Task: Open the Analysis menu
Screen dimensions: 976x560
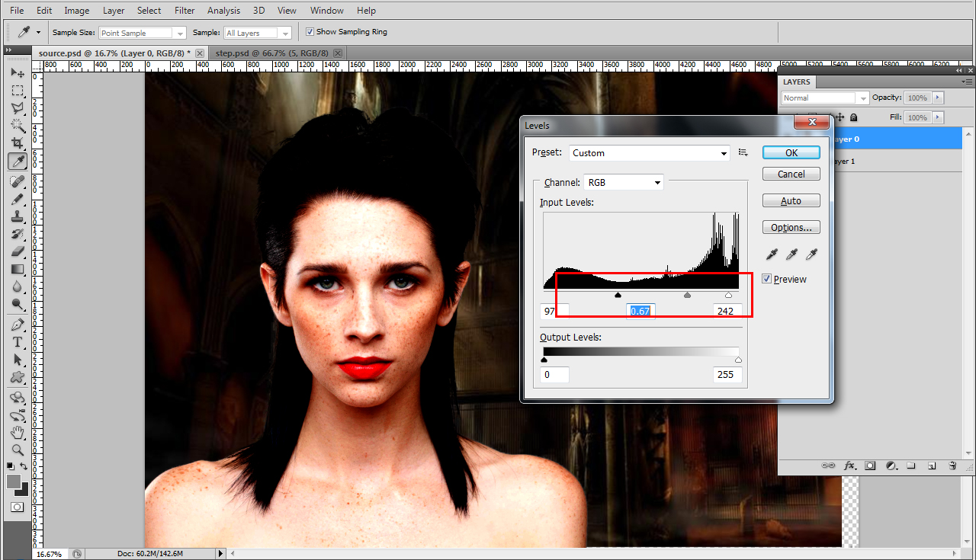Action: (223, 11)
